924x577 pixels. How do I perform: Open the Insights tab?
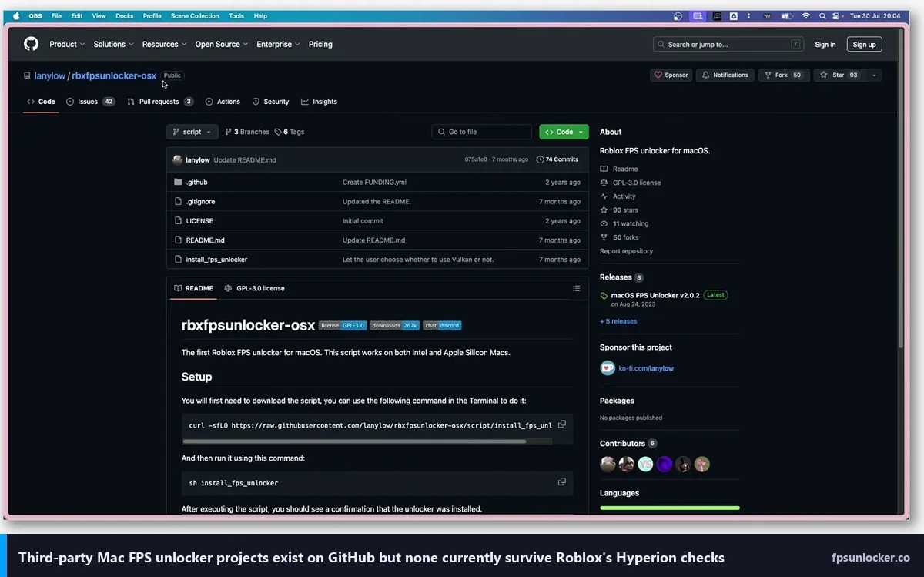point(319,102)
